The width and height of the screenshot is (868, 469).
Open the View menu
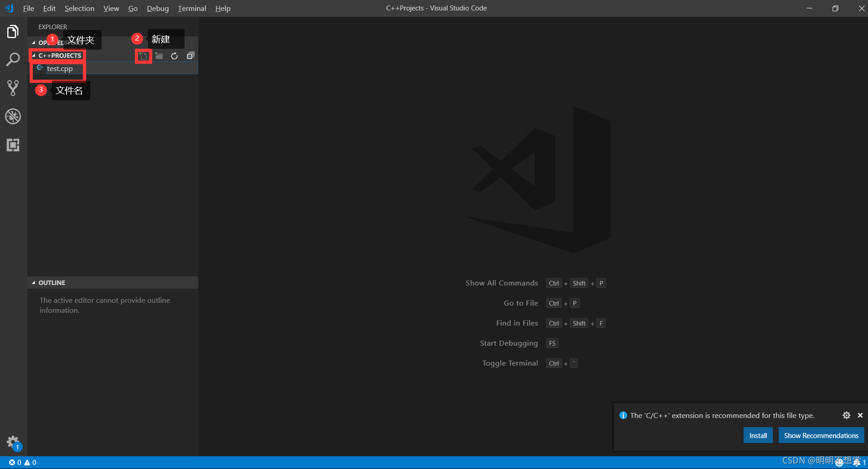coord(111,8)
